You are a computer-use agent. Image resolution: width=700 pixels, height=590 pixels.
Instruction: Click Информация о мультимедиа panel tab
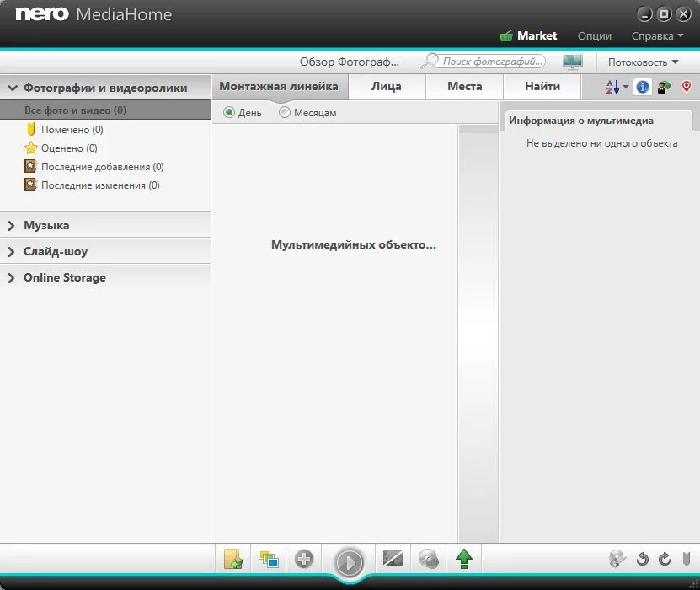point(580,121)
